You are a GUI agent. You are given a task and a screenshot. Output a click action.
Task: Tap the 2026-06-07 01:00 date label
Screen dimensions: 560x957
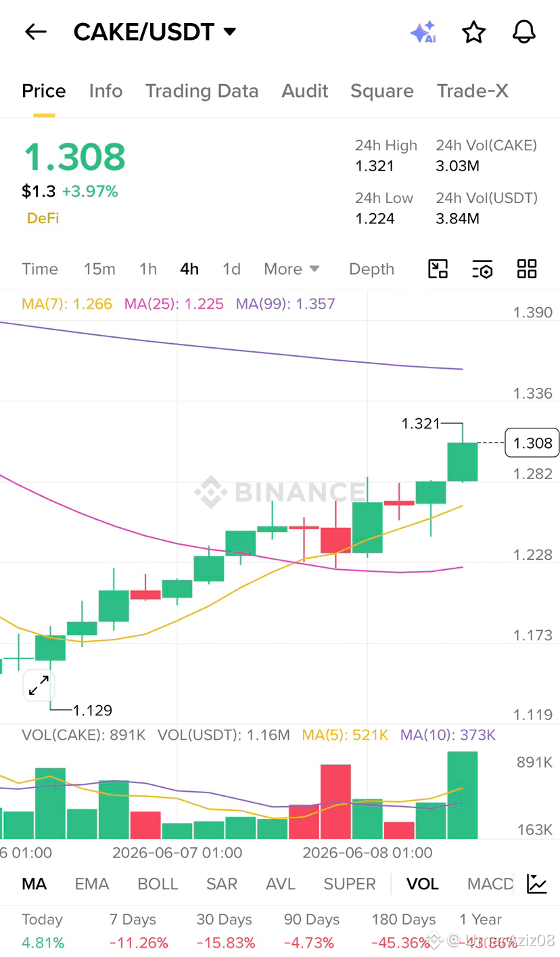[177, 853]
